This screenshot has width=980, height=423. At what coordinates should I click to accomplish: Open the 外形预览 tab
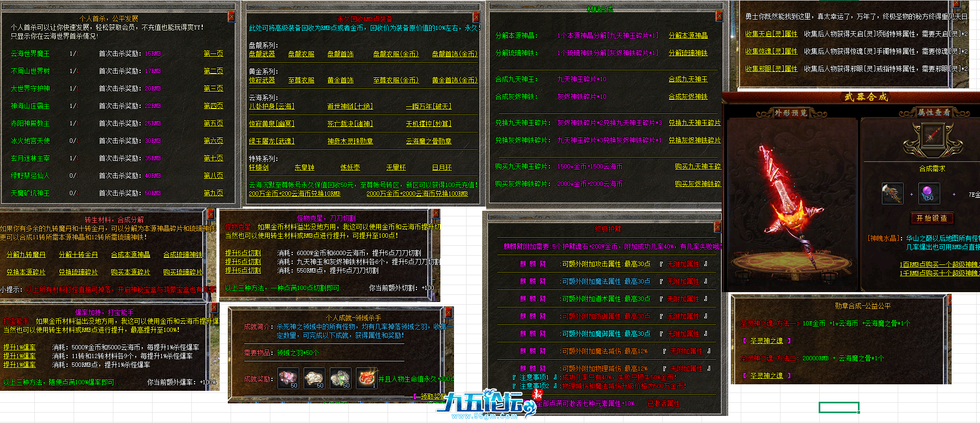click(x=790, y=113)
